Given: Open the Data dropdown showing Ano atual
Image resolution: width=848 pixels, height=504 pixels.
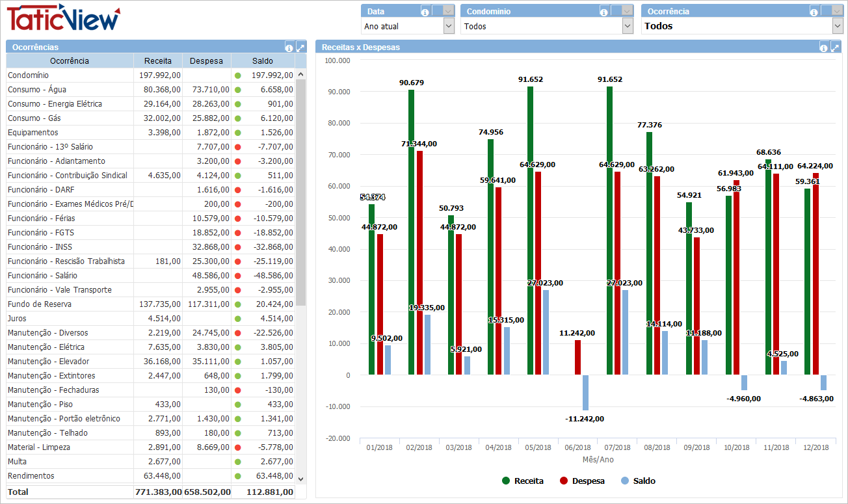Looking at the screenshot, I should [x=449, y=26].
